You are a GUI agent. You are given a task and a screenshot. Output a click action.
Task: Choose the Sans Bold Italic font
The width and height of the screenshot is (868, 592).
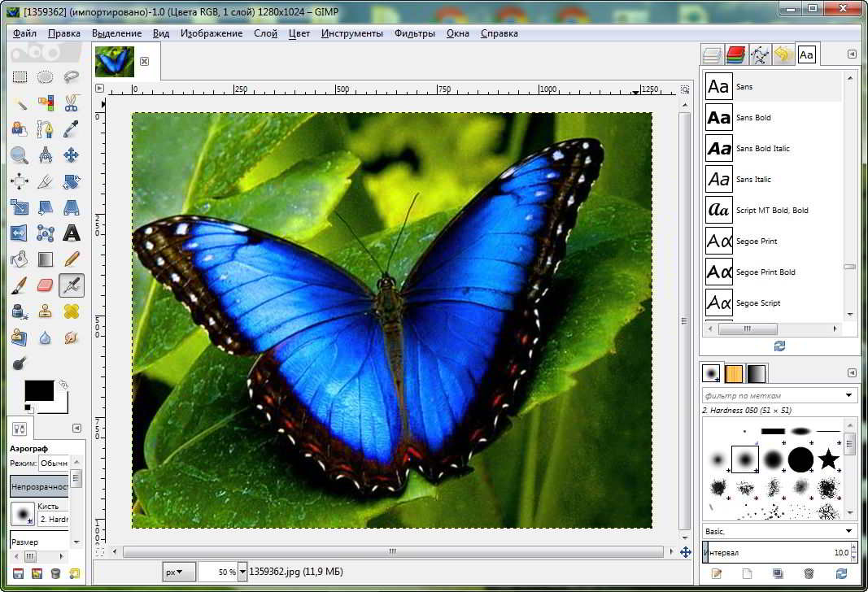pos(762,149)
